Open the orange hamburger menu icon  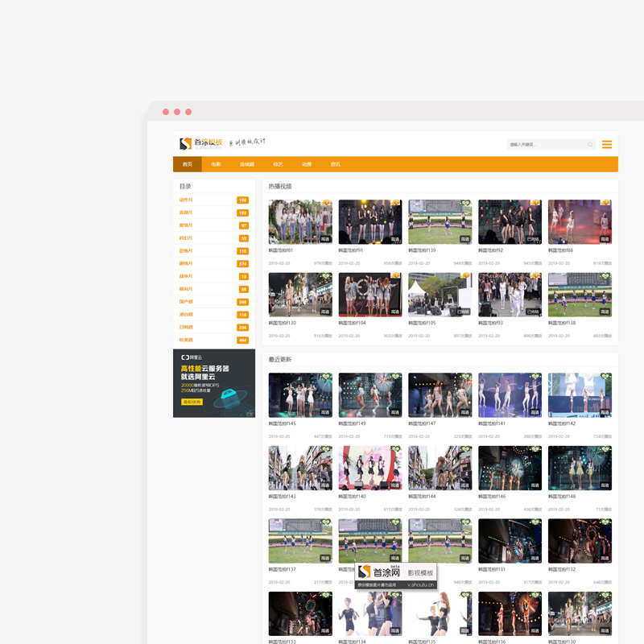pyautogui.click(x=607, y=145)
